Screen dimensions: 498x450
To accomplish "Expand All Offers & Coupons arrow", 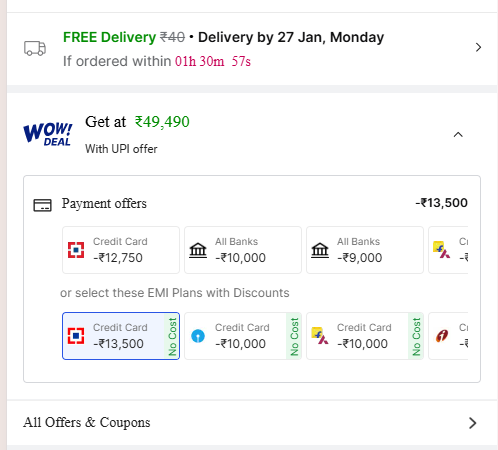I will click(473, 423).
